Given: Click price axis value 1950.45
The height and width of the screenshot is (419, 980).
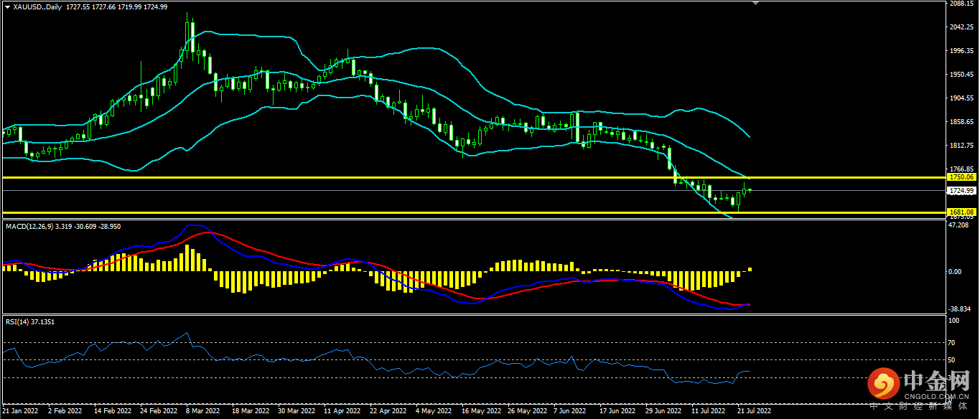Looking at the screenshot, I should tap(961, 75).
